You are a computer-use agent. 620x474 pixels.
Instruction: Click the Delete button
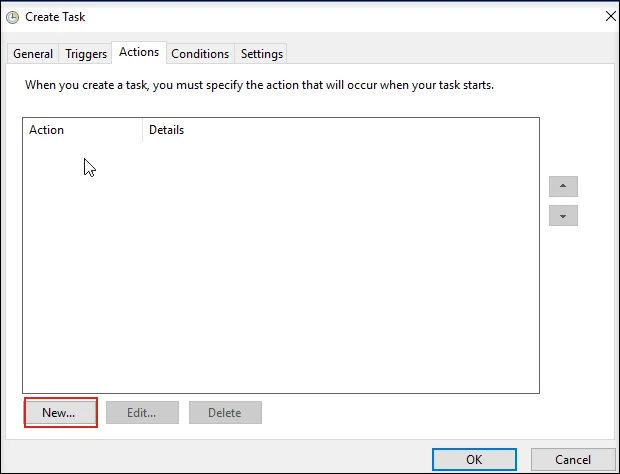(x=224, y=413)
